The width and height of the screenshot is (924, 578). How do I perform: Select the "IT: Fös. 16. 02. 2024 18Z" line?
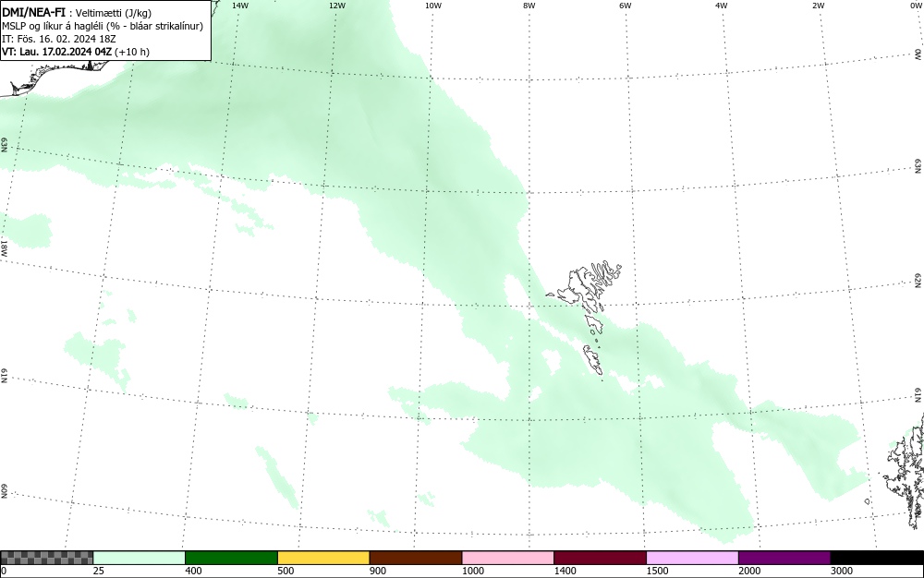(x=59, y=39)
